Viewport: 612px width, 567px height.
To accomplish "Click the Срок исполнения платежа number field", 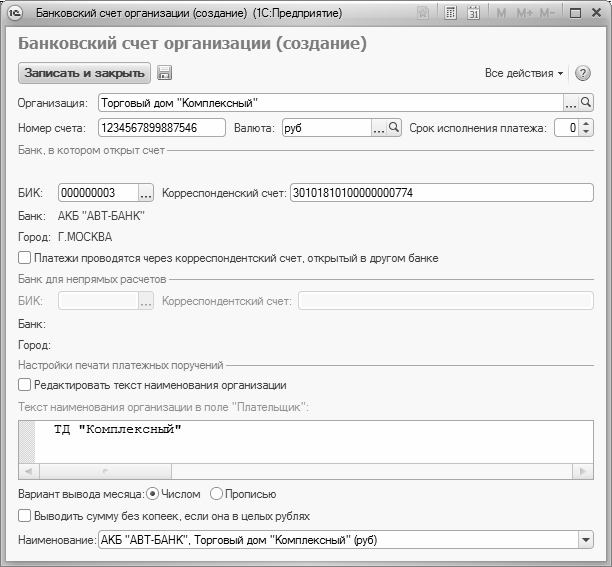I will tap(567, 128).
